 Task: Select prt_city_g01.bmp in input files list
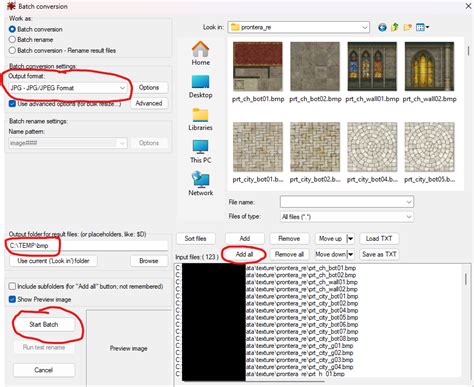coord(264,346)
